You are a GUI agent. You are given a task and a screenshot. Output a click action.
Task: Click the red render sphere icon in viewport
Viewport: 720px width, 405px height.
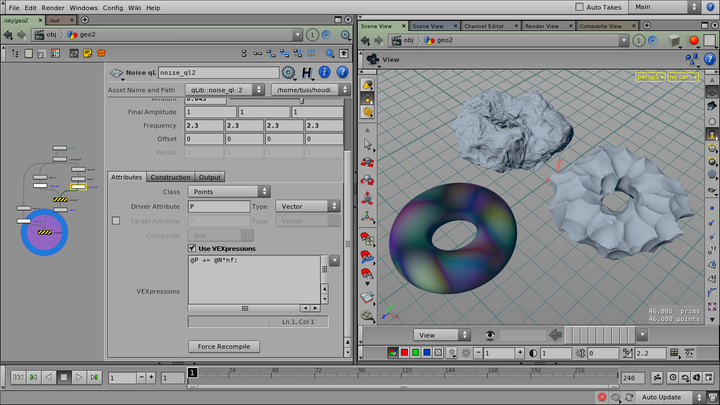(x=695, y=40)
